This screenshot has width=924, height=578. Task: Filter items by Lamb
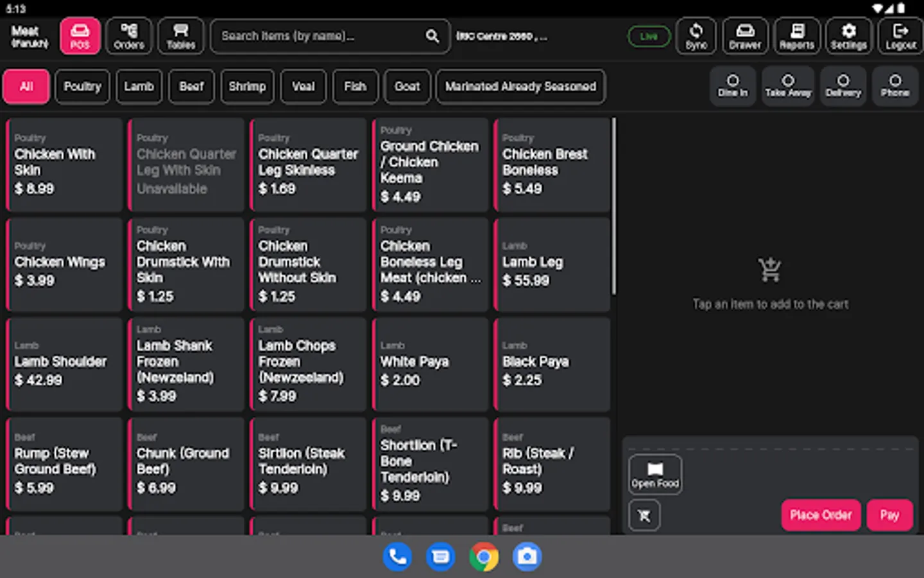[x=139, y=87]
